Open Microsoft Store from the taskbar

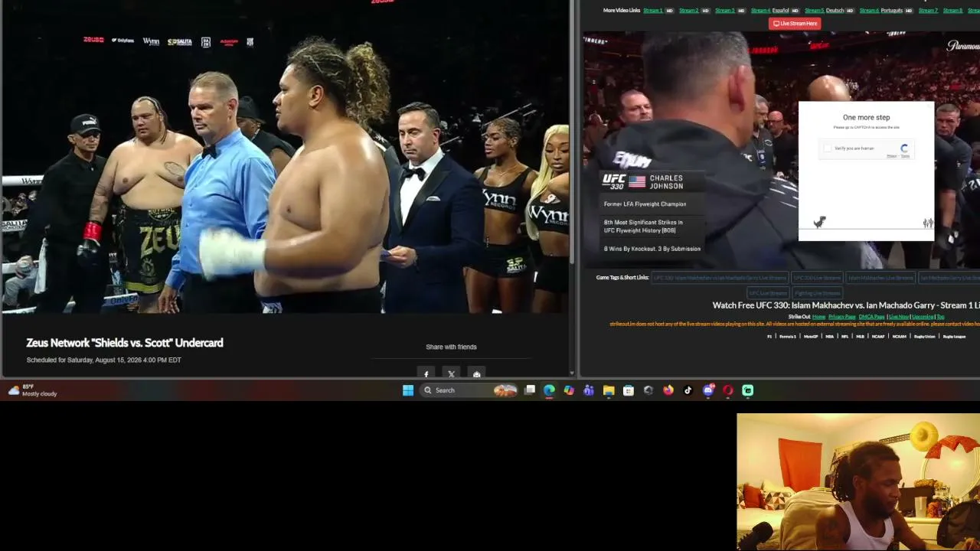pos(629,390)
